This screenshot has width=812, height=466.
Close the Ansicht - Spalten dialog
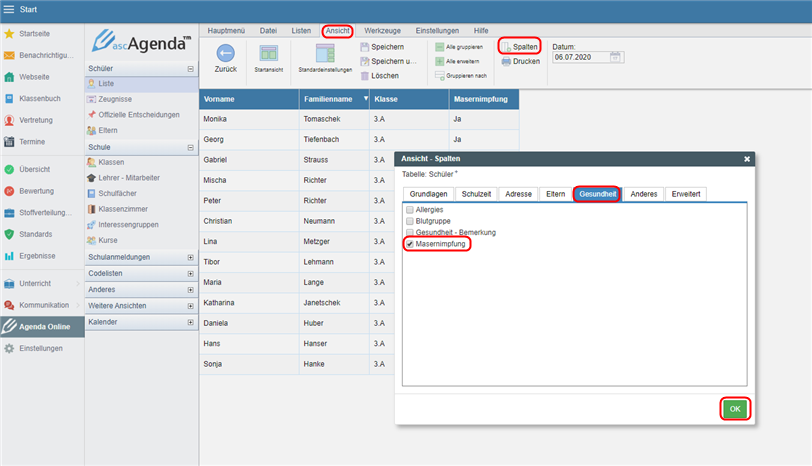(747, 159)
